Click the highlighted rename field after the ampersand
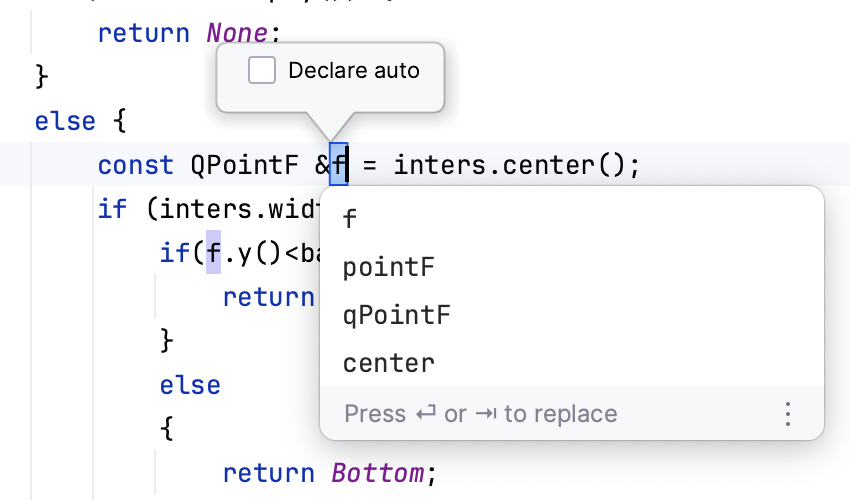850x500 pixels. [339, 164]
